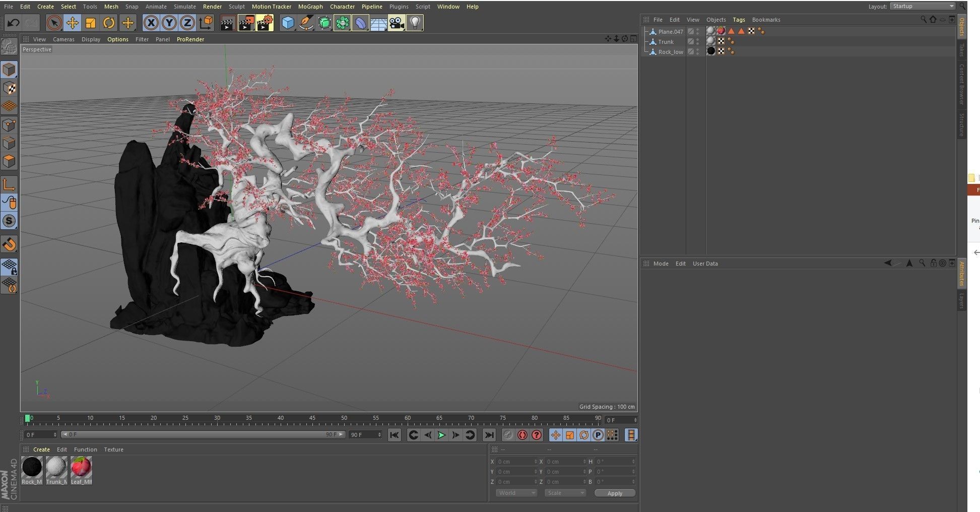The width and height of the screenshot is (980, 512).
Task: Open viewport Cameras menu
Action: point(63,39)
